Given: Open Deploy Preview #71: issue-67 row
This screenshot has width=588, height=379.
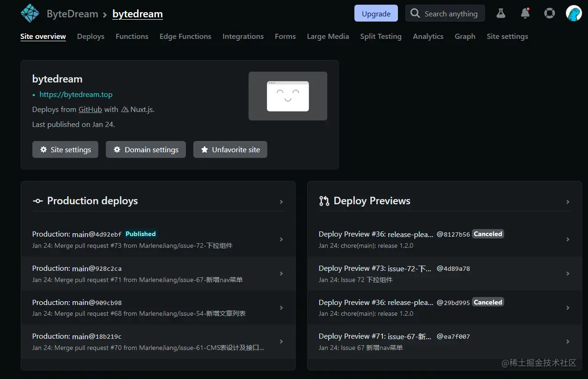Looking at the screenshot, I should coord(445,342).
